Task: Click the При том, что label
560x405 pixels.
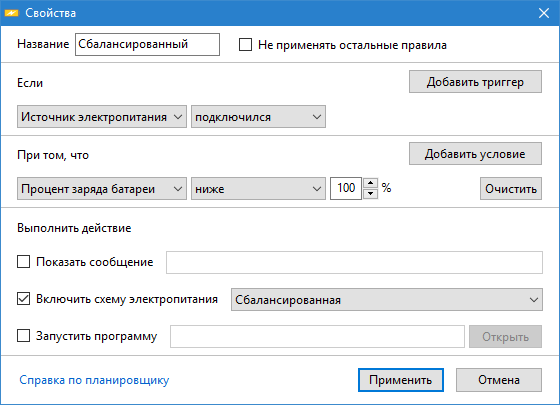Action: click(53, 155)
